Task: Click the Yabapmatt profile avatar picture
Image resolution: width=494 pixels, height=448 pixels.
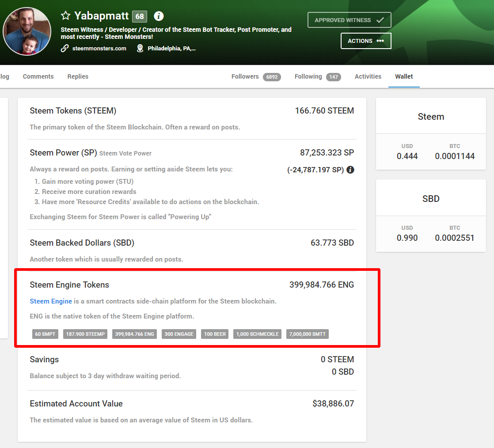Action: click(x=27, y=31)
